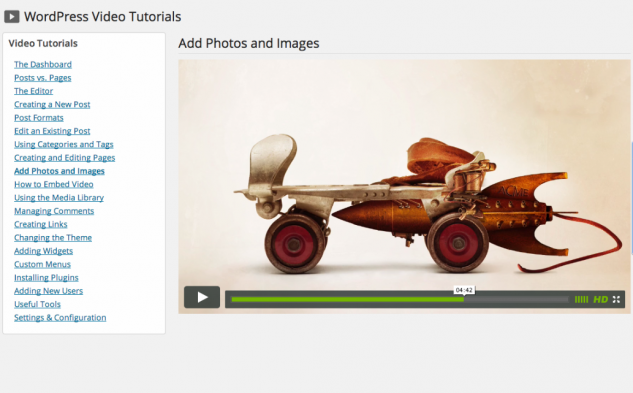
Task: Open the Adding Widgets tutorial
Action: coord(44,251)
